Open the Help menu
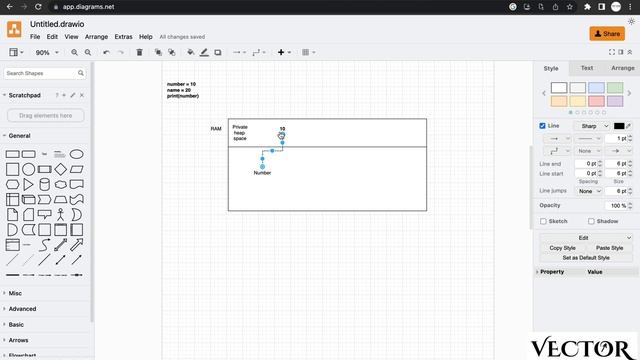This screenshot has width=640, height=360. click(146, 37)
